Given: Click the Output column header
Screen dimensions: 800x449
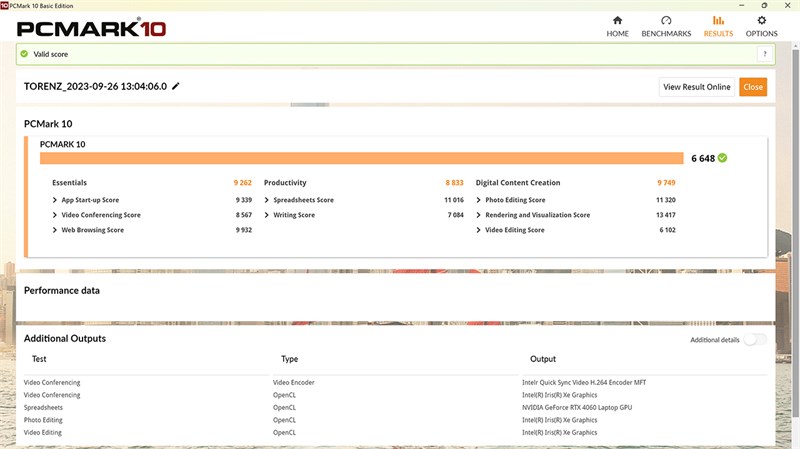Looking at the screenshot, I should click(x=543, y=359).
